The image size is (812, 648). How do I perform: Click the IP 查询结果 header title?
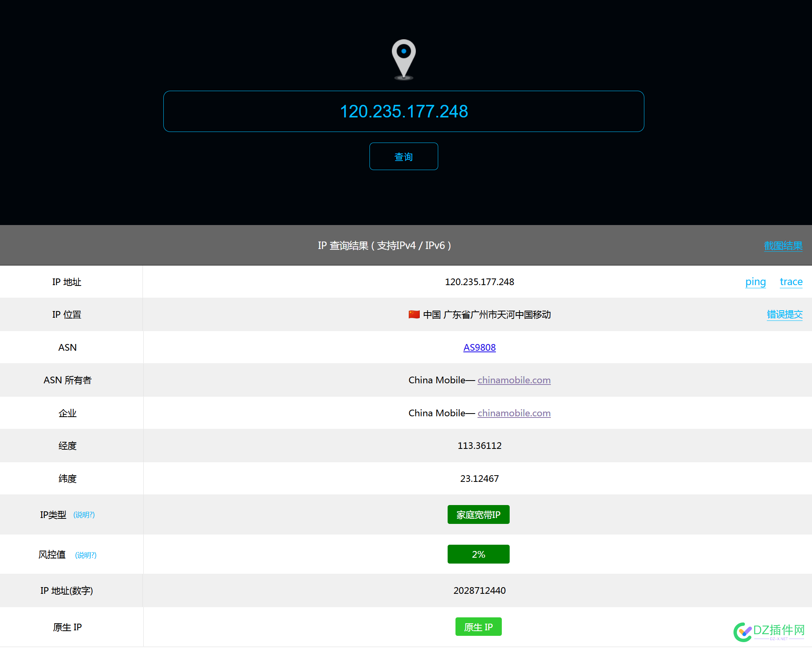tap(384, 245)
